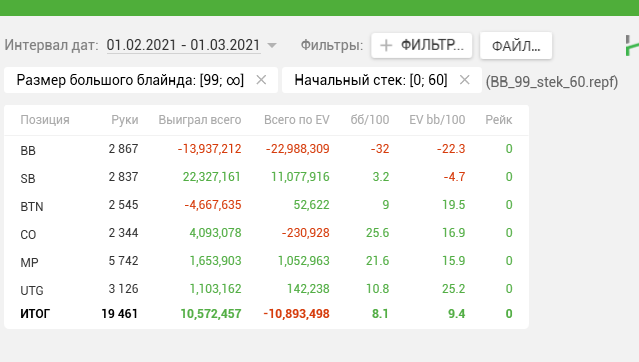Click EV bb/100 value -4.7

(x=454, y=177)
